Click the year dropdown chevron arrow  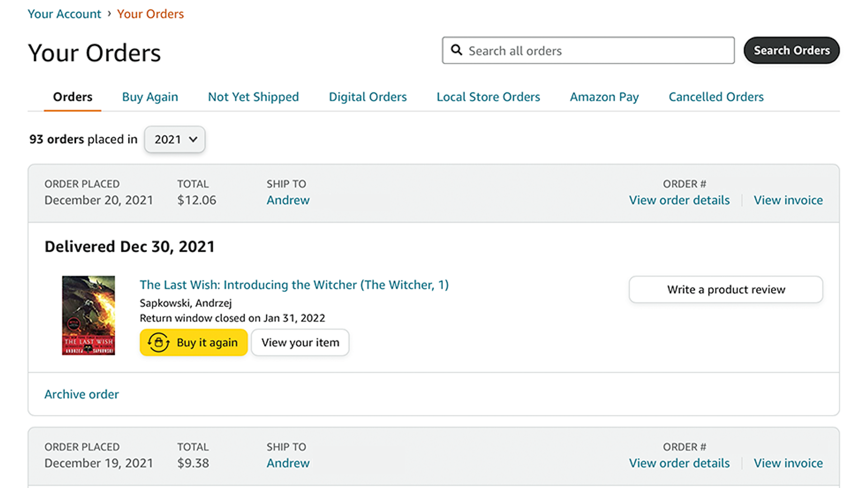[x=193, y=139]
